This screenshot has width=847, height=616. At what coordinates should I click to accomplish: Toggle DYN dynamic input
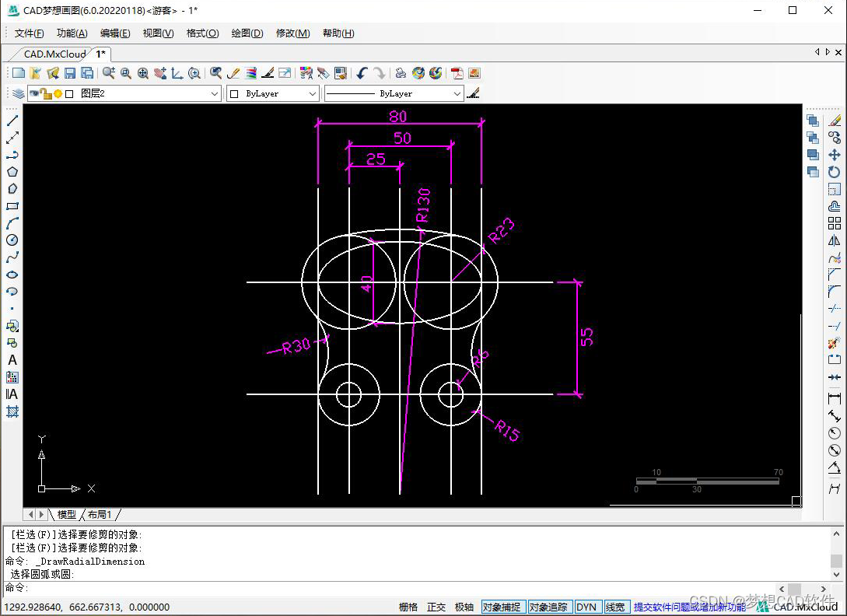[586, 607]
